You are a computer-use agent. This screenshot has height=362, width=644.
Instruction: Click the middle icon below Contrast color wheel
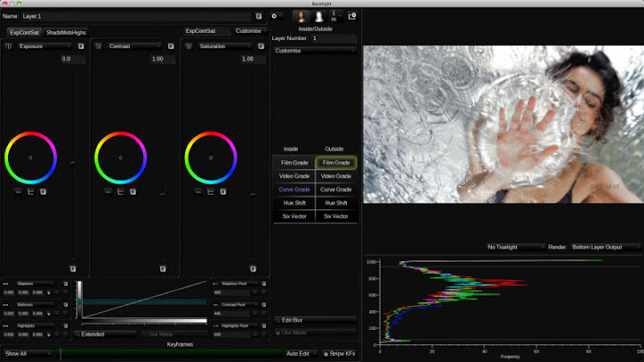(x=121, y=191)
